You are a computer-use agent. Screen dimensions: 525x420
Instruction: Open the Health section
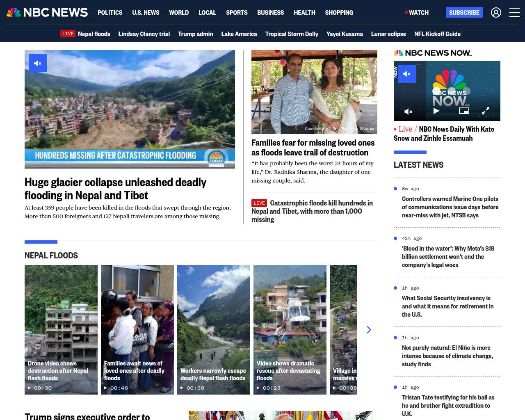304,13
